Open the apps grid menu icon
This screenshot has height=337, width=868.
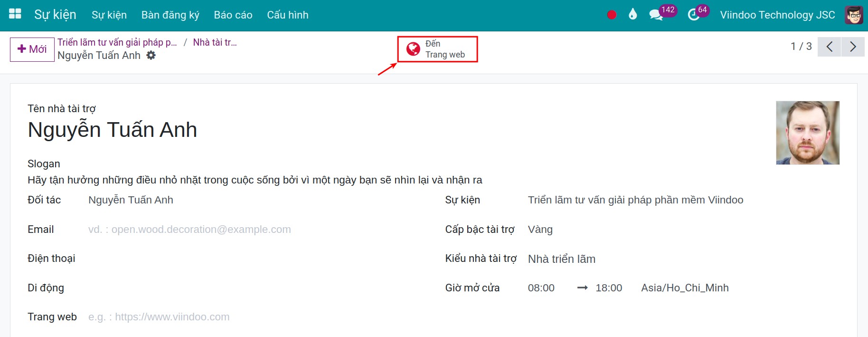tap(15, 14)
